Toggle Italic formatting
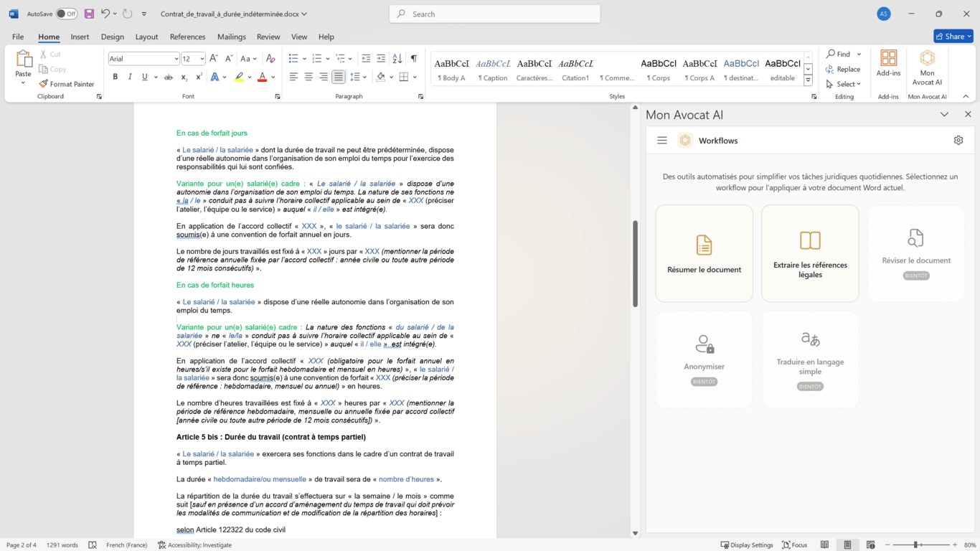Viewport: 980px width, 551px height. (130, 77)
